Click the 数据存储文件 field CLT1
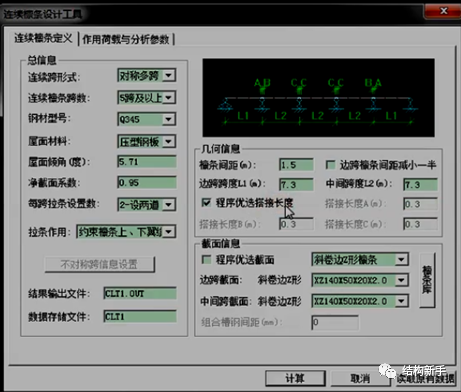Screen dimensions: 461x392 (140, 316)
